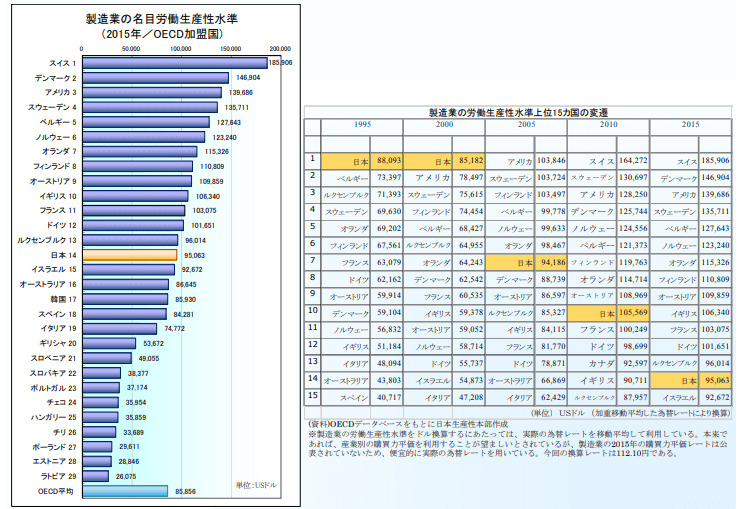Image resolution: width=743 pixels, height=509 pixels.
Task: Select highlighted 95,063 cell in 2015 column
Action: point(716,381)
